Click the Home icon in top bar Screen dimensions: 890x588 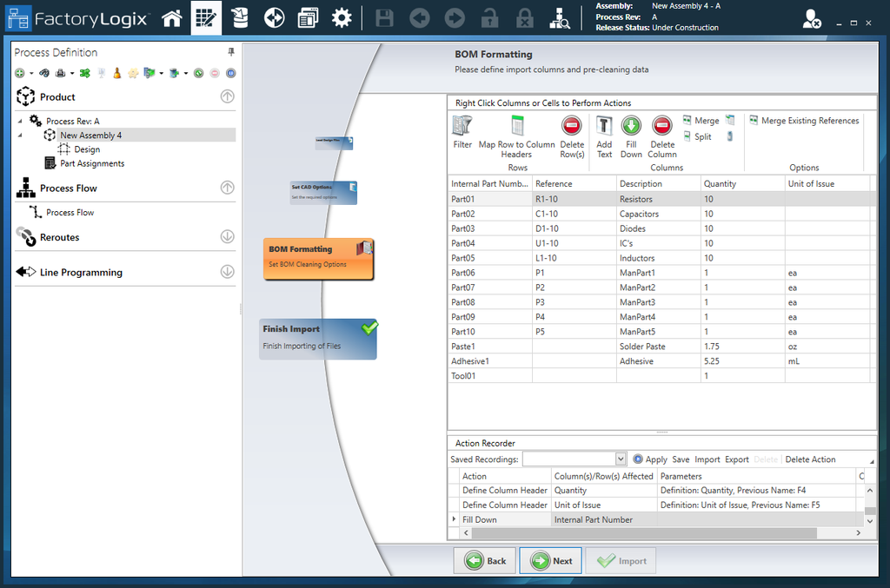[172, 18]
